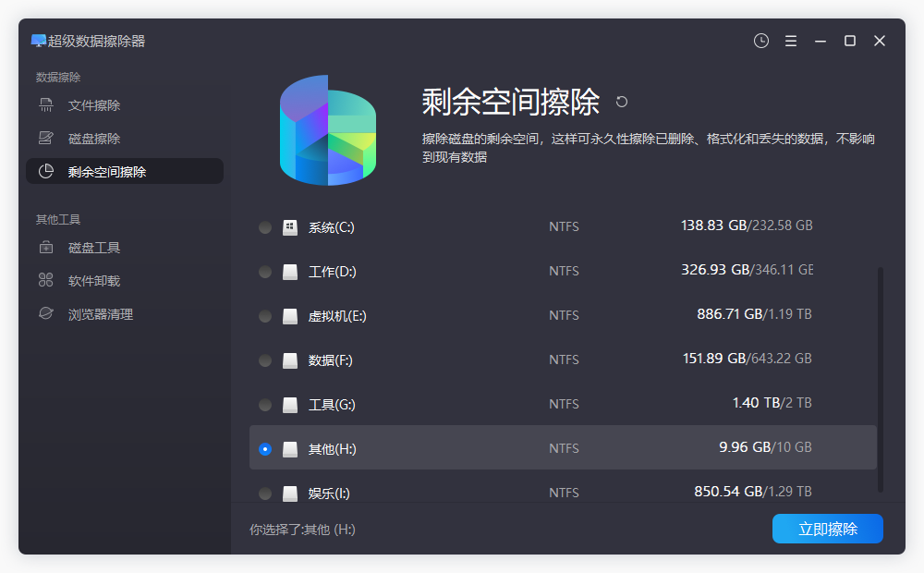
Task: Click the 850.54 GB/1.29 TB capacity value
Action: click(x=753, y=491)
